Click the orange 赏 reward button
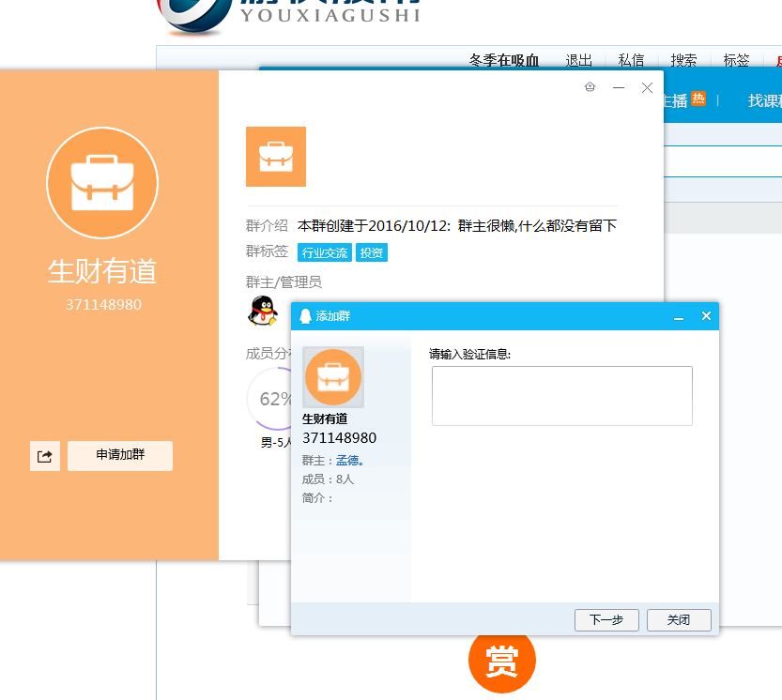The width and height of the screenshot is (782, 700). click(x=501, y=662)
